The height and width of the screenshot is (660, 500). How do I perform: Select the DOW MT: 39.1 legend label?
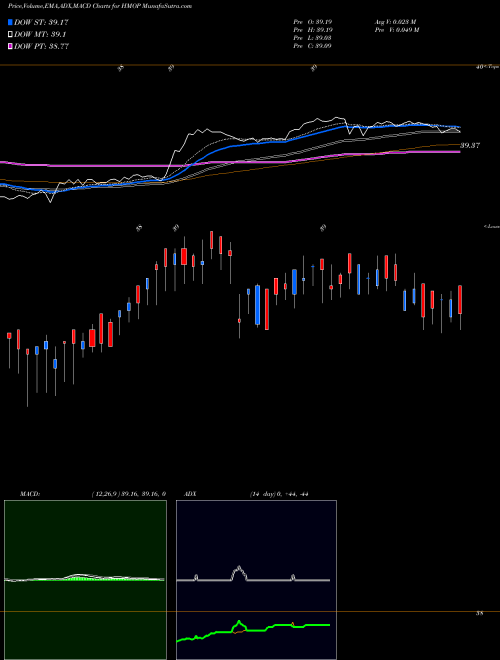[40, 35]
